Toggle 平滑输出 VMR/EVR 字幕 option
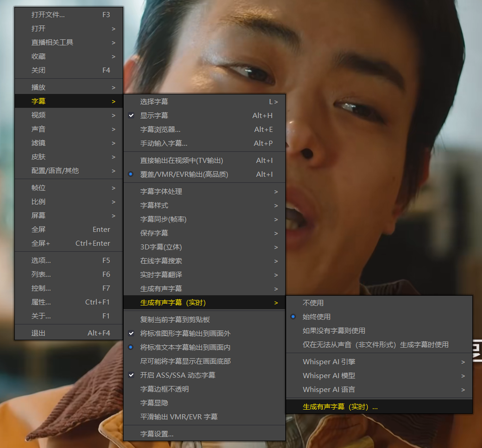Viewport: 482px width, 448px height. click(204, 417)
